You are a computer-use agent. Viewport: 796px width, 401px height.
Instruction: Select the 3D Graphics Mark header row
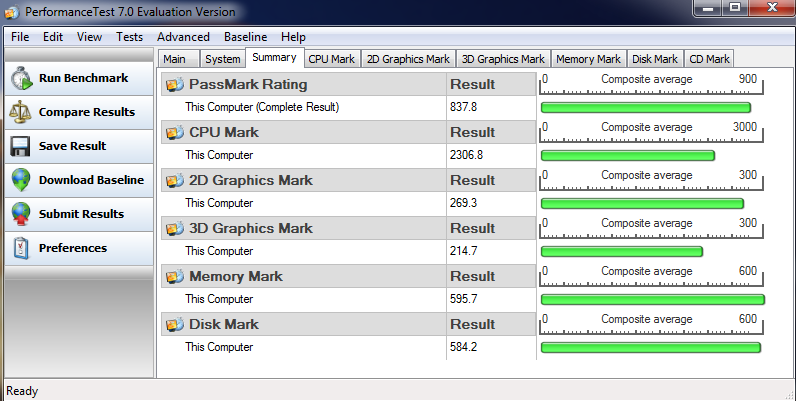349,228
